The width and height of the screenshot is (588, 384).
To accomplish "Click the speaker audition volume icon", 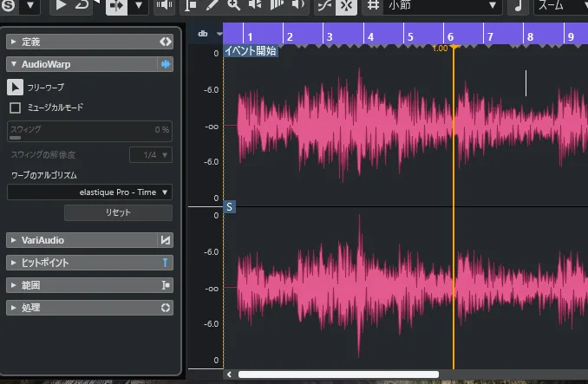I will [163, 6].
